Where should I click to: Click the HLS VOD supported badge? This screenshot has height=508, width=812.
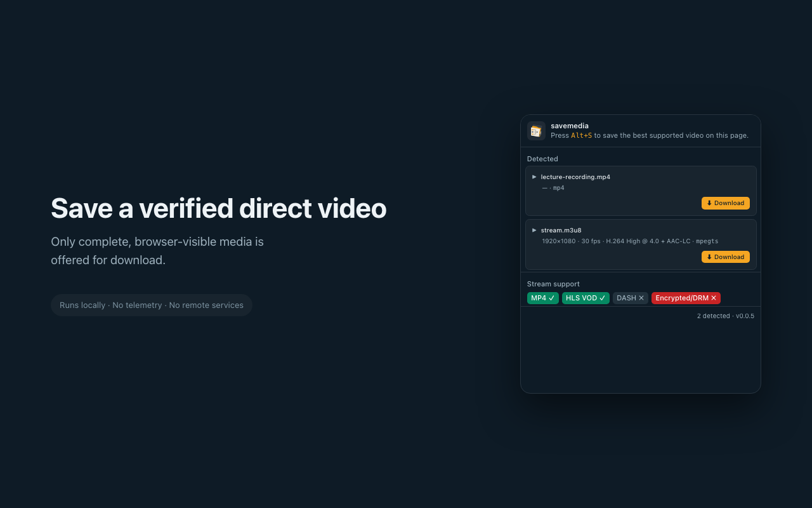point(586,298)
